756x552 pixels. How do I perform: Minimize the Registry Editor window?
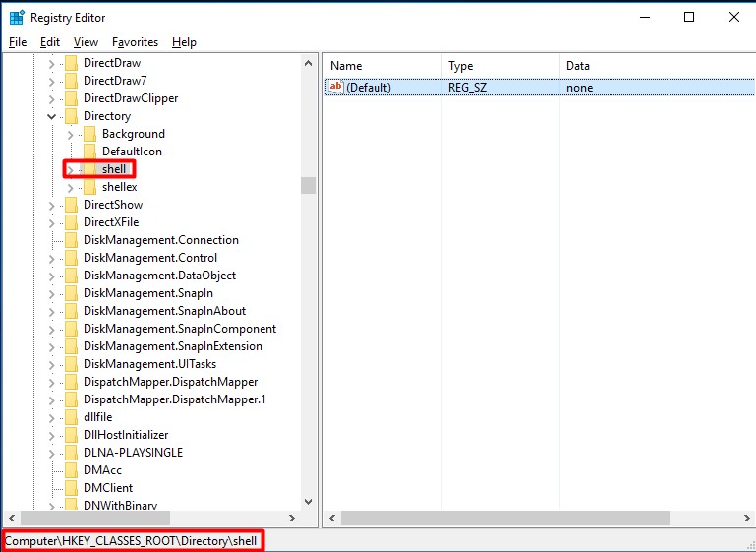click(645, 18)
